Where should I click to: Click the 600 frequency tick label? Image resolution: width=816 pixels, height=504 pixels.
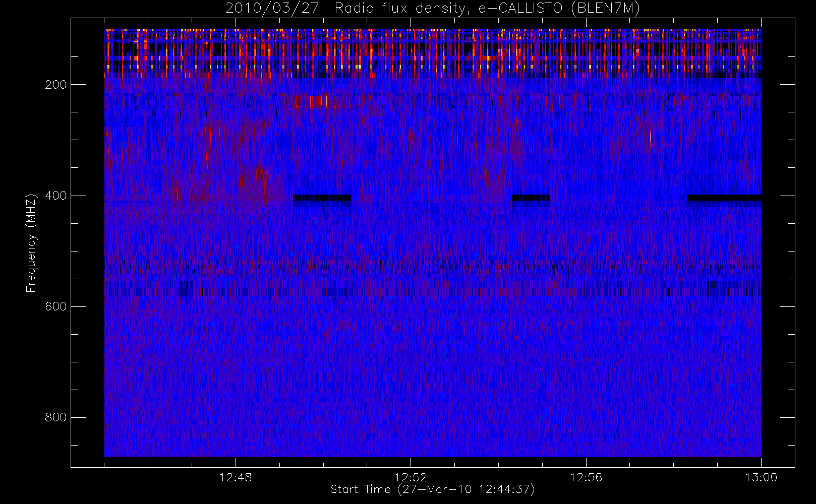pos(55,306)
